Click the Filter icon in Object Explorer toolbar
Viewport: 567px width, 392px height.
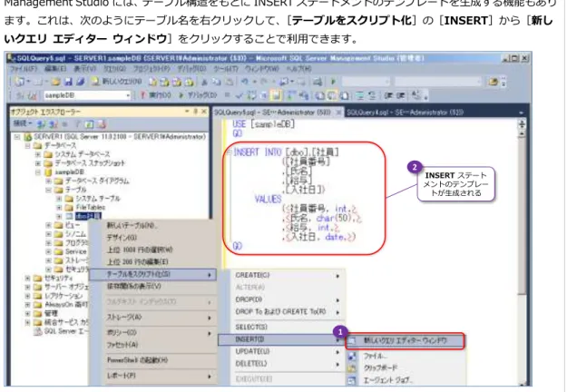(x=77, y=124)
